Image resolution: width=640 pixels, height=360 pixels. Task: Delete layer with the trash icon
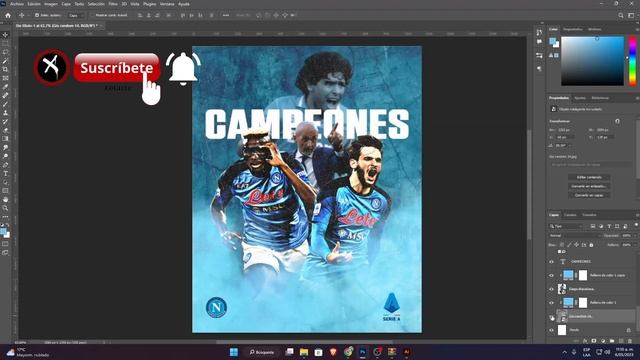(630, 341)
